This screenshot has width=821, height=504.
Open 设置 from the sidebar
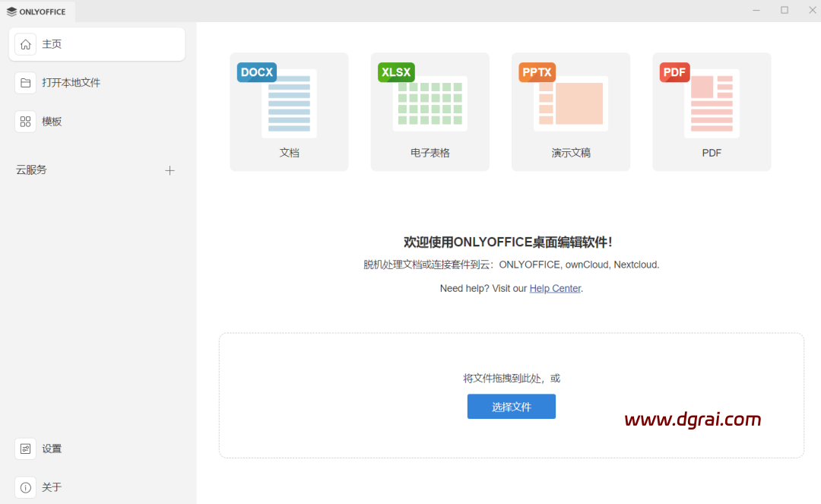(x=52, y=449)
